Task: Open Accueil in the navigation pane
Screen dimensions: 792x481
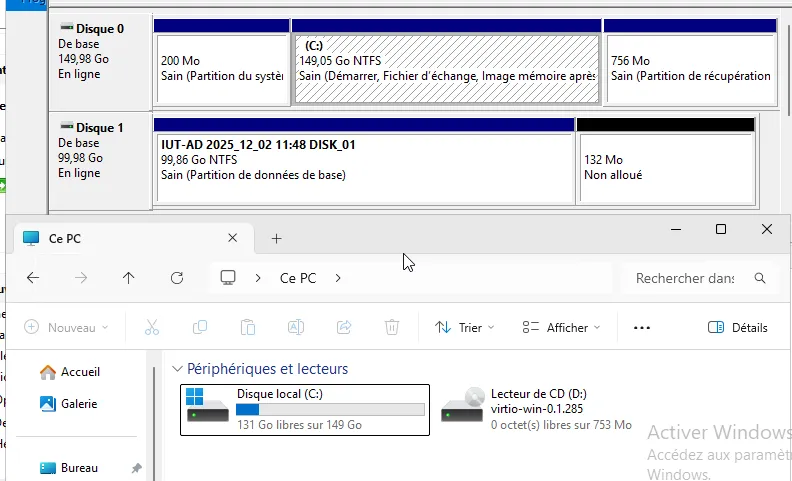Action: (x=80, y=372)
